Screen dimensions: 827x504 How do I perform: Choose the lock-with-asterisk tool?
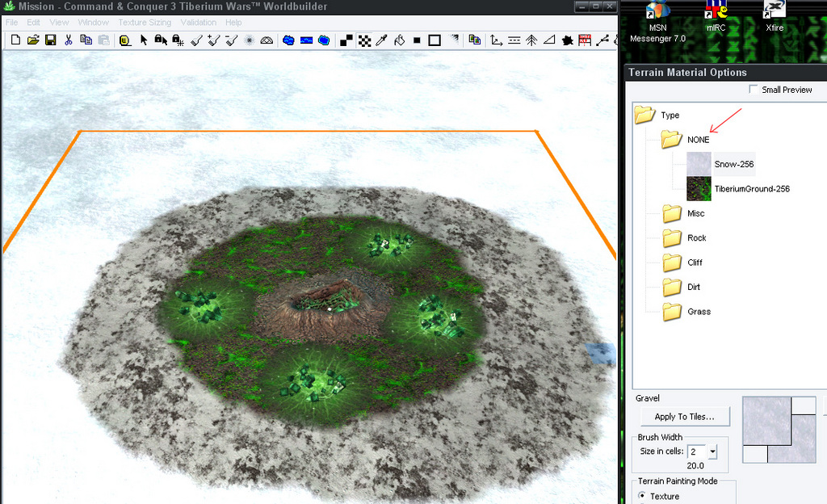coord(178,40)
